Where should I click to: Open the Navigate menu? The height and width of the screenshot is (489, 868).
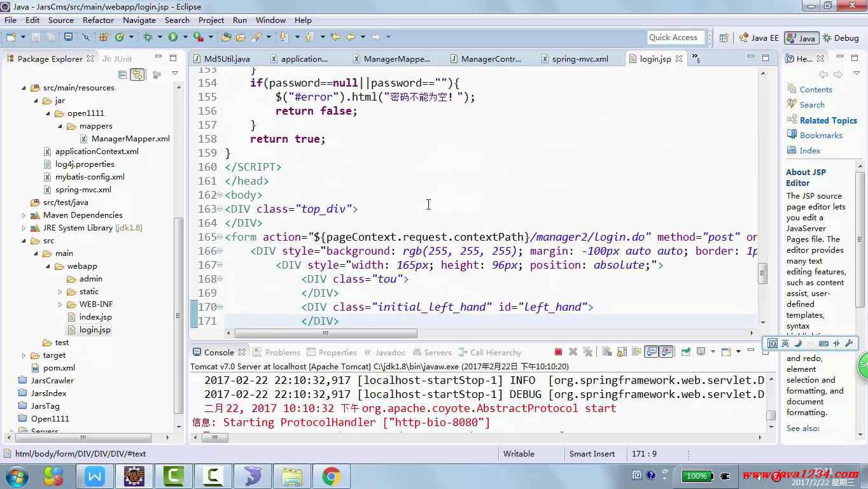[139, 20]
